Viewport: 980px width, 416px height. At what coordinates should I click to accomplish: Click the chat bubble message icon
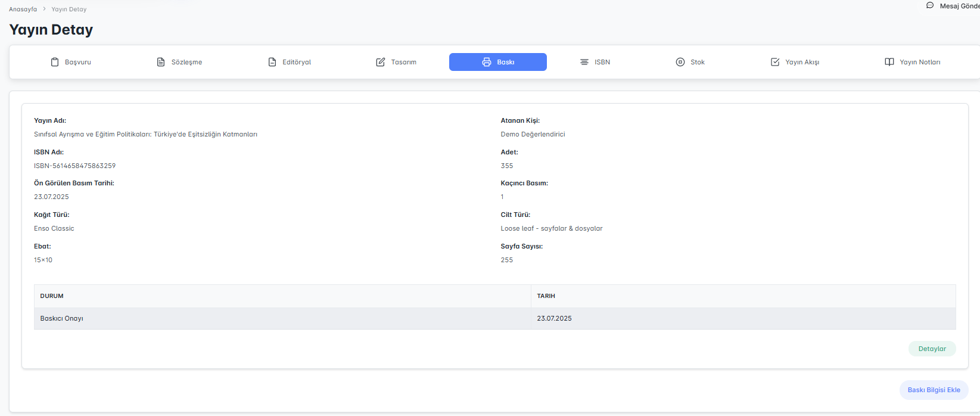[x=930, y=5]
